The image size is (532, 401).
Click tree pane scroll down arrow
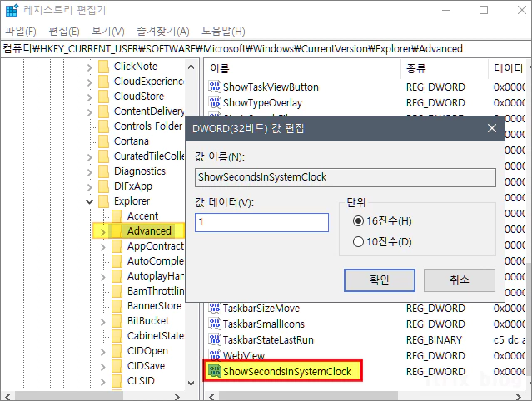[x=191, y=384]
